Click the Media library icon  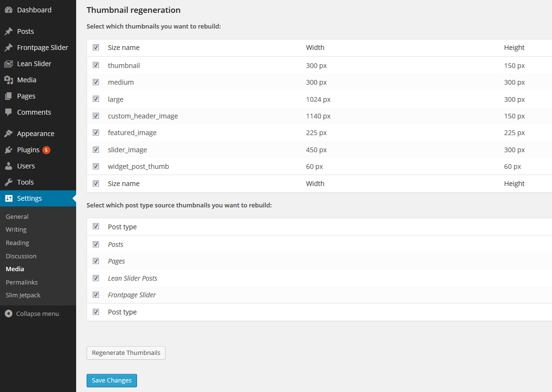pyautogui.click(x=9, y=79)
